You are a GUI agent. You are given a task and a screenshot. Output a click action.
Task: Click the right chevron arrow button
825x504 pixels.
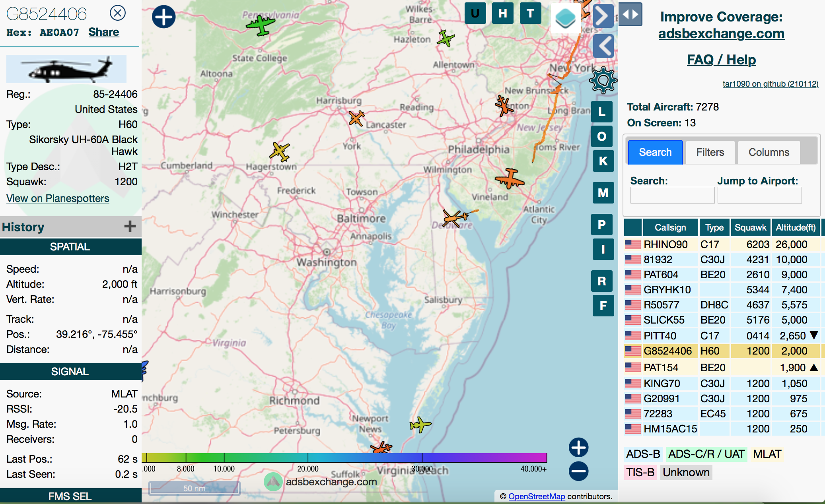[603, 17]
